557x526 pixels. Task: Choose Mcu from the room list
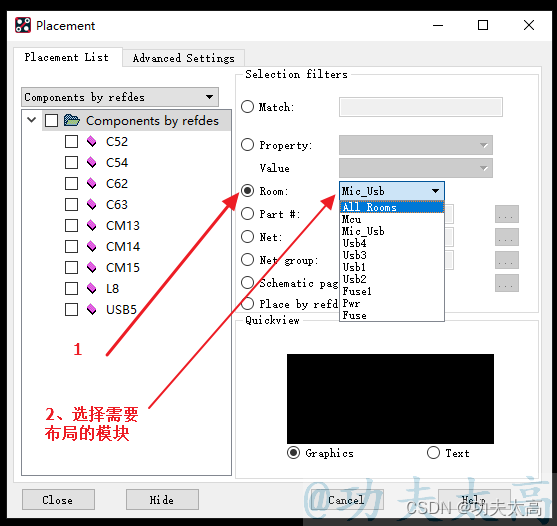point(392,219)
